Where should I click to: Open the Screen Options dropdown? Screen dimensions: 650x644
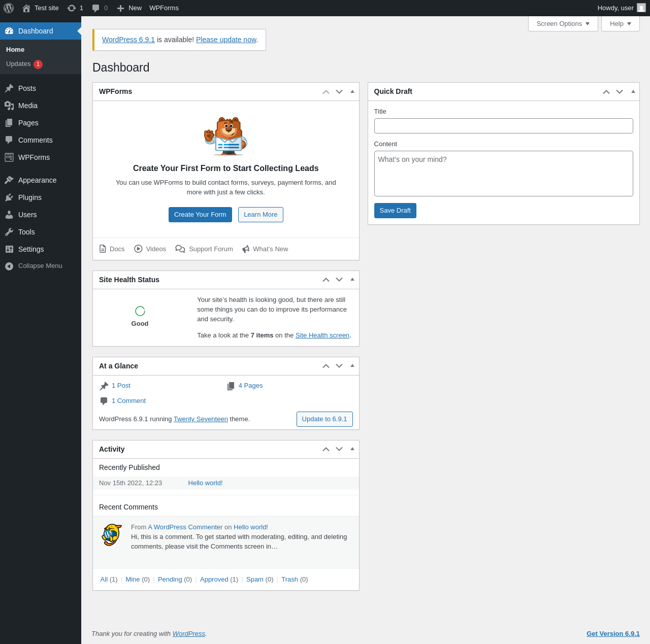point(563,24)
